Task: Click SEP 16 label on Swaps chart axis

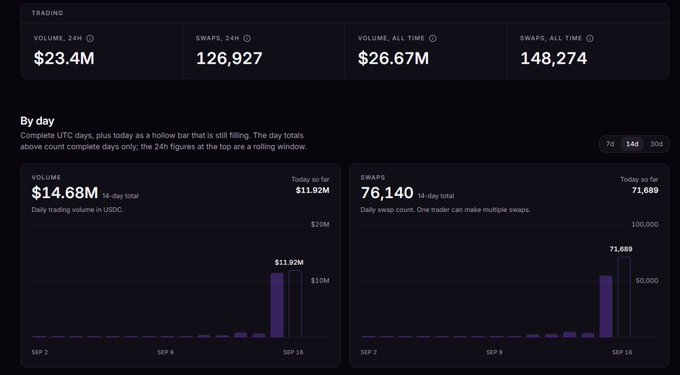Action: point(622,352)
